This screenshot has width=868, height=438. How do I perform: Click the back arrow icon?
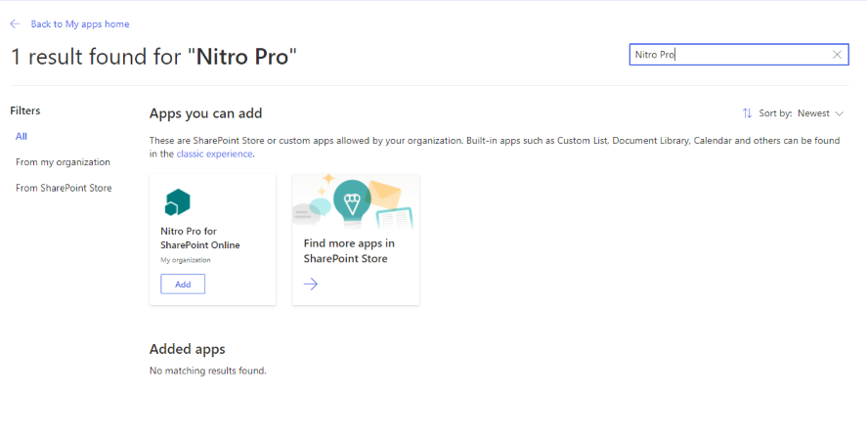(15, 23)
